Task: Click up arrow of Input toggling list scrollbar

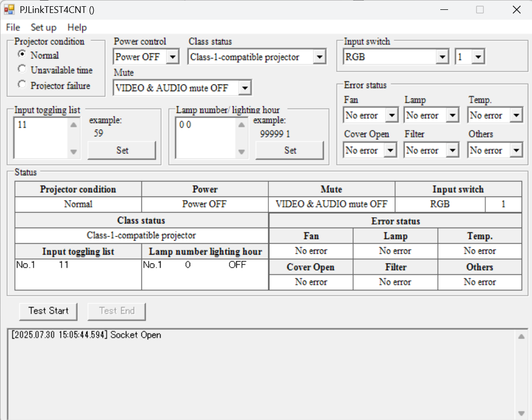Action: pos(74,125)
